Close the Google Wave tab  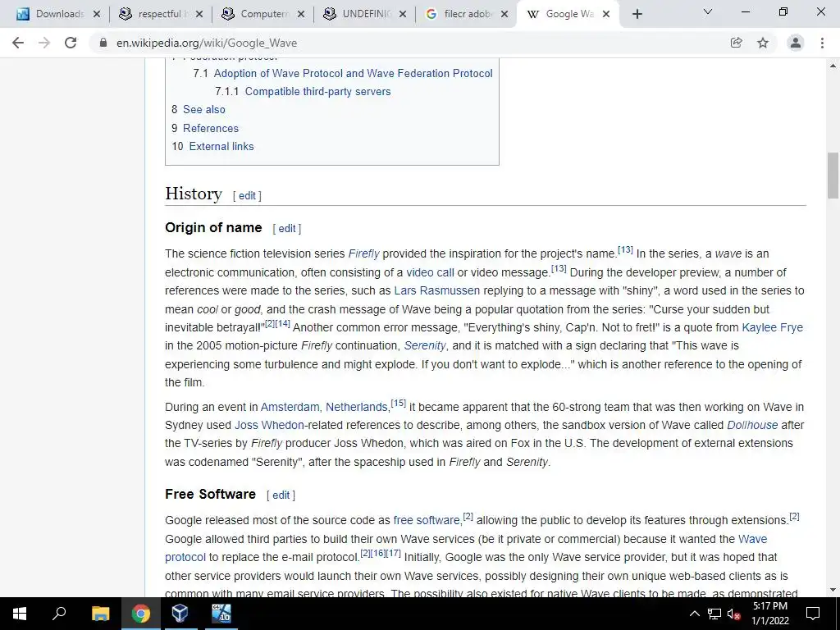point(606,14)
